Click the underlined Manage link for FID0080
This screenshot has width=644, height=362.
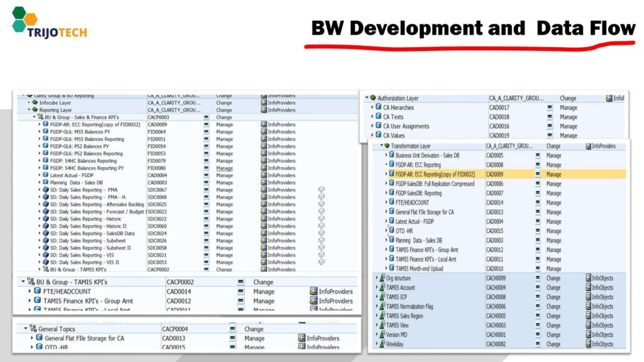point(225,168)
